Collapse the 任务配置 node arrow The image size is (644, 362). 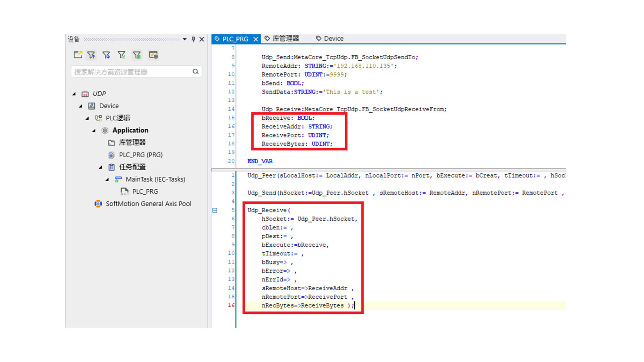click(101, 167)
